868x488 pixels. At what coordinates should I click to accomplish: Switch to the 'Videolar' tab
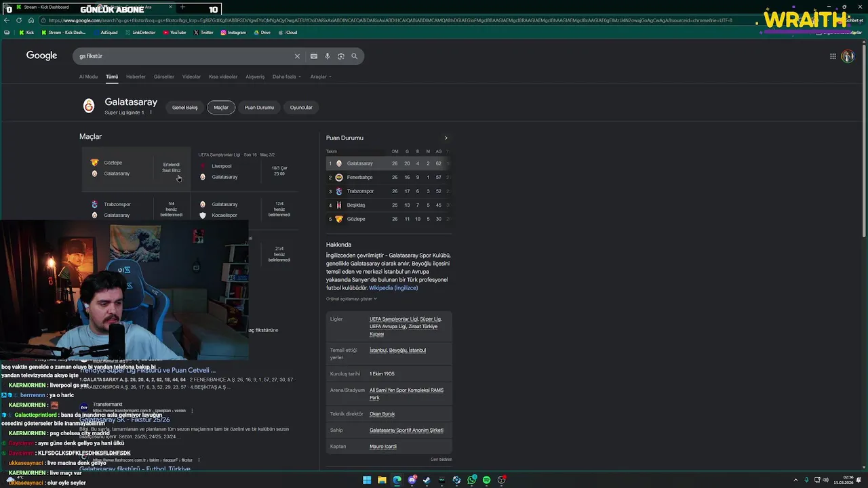(x=191, y=77)
